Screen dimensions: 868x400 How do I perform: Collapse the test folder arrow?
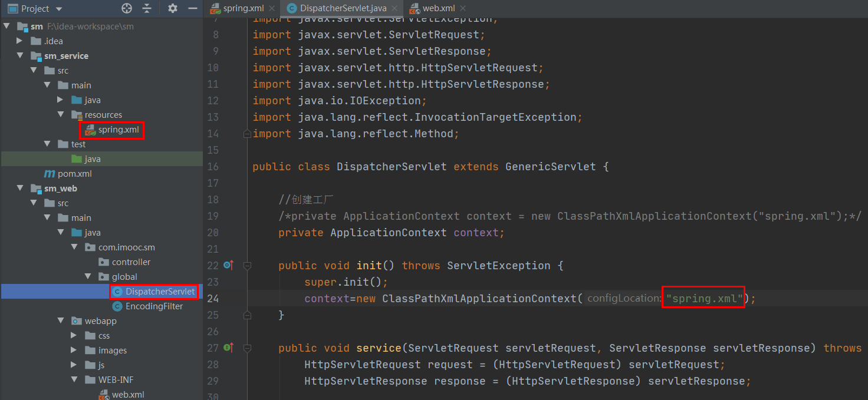pos(47,144)
